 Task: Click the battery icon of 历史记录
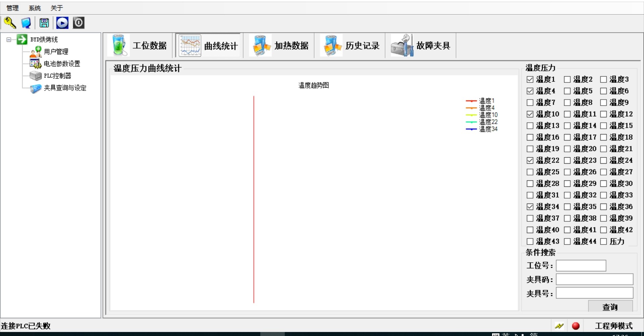coord(332,46)
